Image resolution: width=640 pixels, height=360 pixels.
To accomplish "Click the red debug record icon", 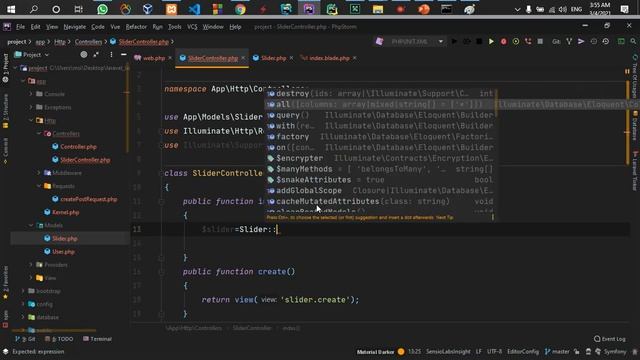I will pyautogui.click(x=503, y=42).
